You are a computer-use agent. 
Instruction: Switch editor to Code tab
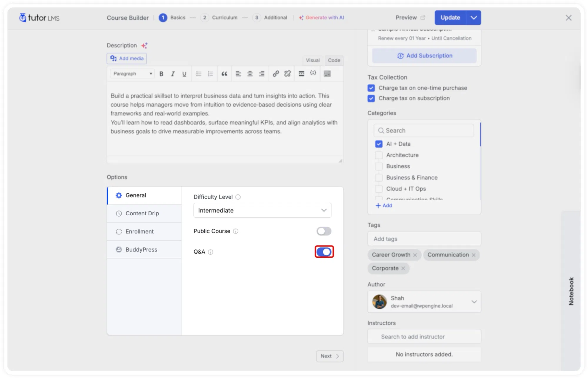click(x=334, y=60)
